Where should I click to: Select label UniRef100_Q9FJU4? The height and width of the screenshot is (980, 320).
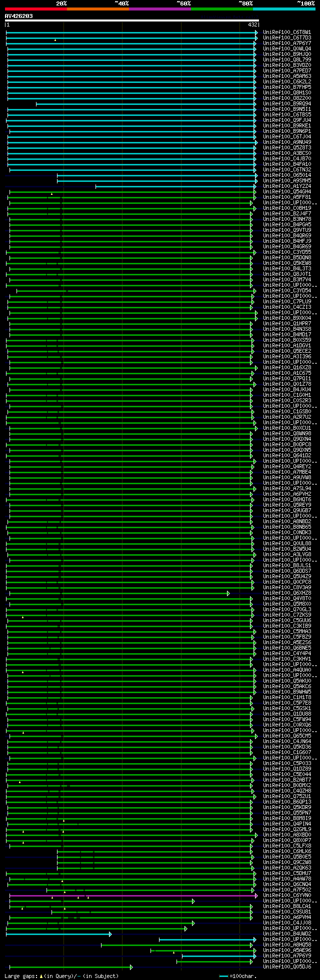pos(287,120)
